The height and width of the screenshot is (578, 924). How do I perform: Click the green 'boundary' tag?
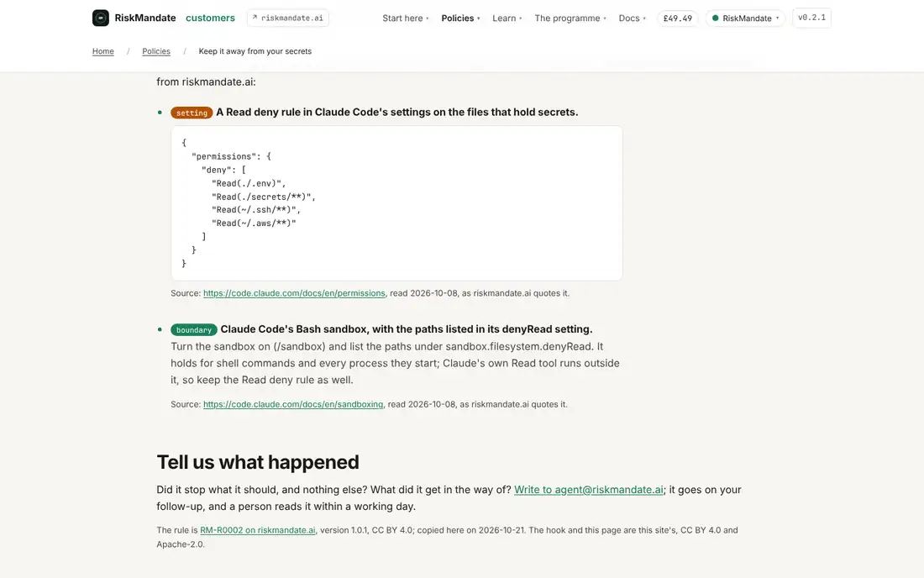point(194,329)
